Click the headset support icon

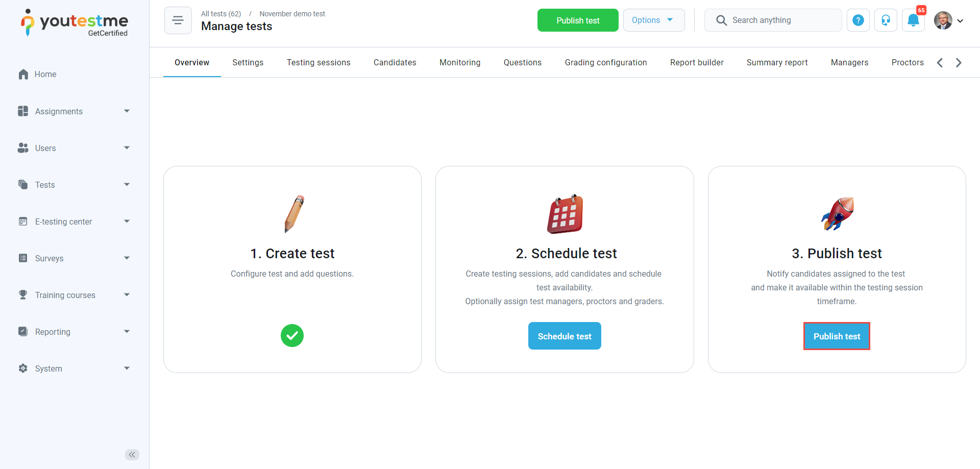(886, 20)
